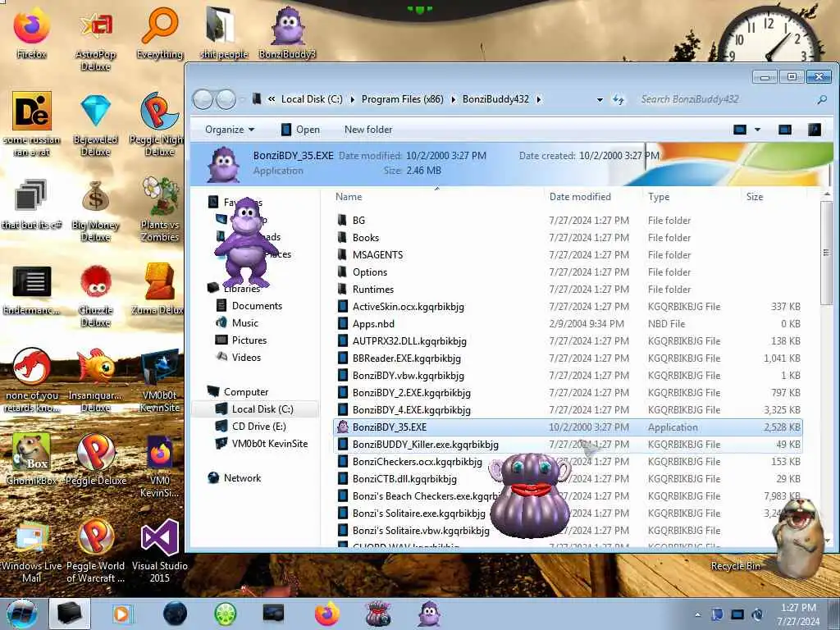840x630 pixels.
Task: Click the Chuzzle Deluxe desktop icon
Action: pyautogui.click(x=96, y=295)
